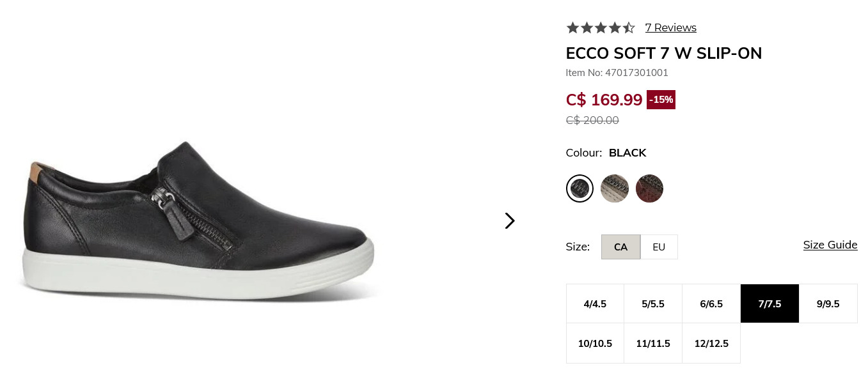This screenshot has width=868, height=368.
Task: Select size 5/5.5
Action: (653, 303)
